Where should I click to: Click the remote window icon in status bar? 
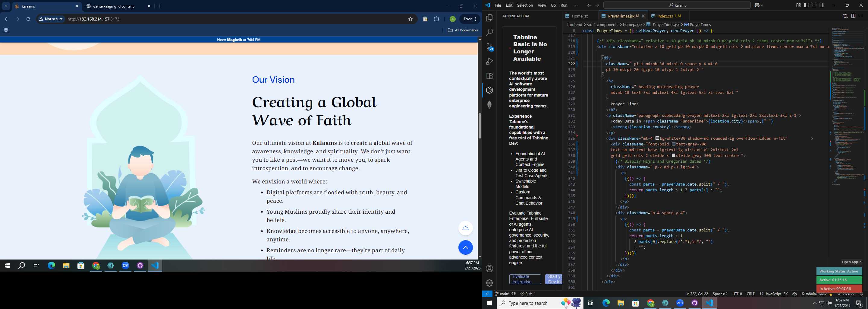487,294
